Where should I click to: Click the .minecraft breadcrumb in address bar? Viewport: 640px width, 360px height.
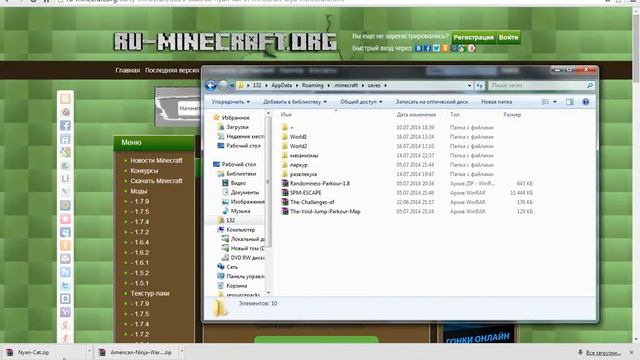(346, 85)
